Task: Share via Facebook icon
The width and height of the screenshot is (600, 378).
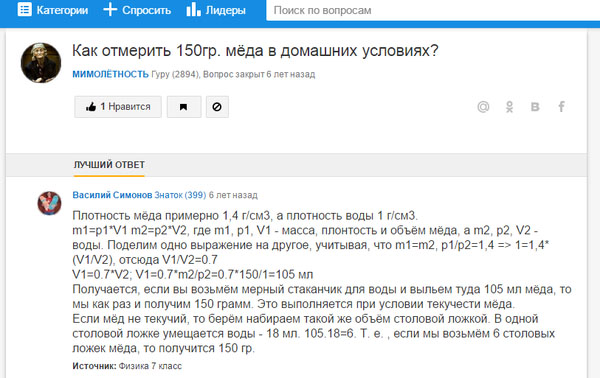Action: point(561,107)
